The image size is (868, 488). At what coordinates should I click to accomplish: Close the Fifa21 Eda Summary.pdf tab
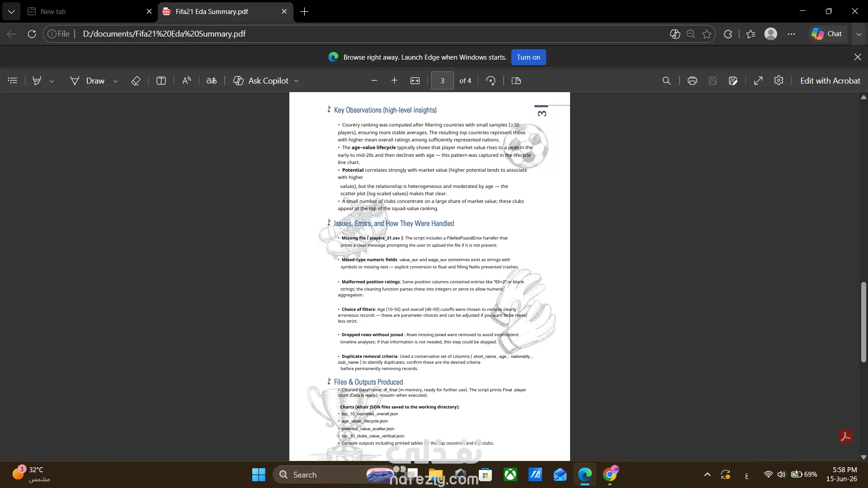(284, 11)
